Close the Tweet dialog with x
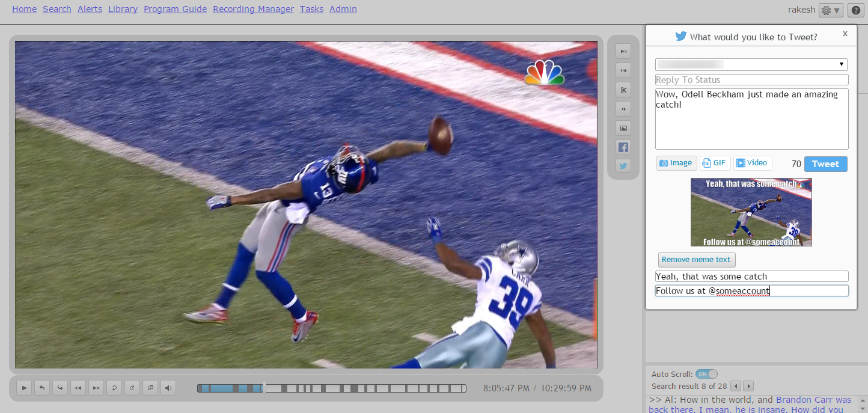868x413 pixels. (845, 34)
